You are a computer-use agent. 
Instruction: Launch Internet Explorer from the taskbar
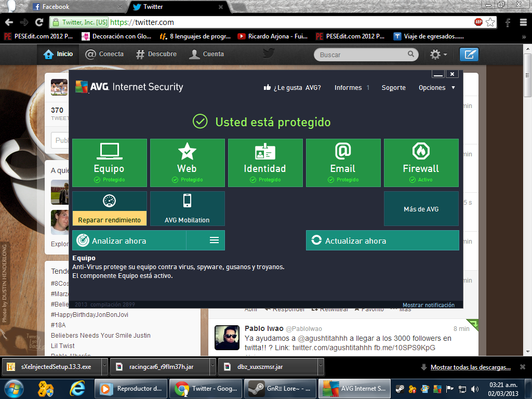[x=77, y=389]
